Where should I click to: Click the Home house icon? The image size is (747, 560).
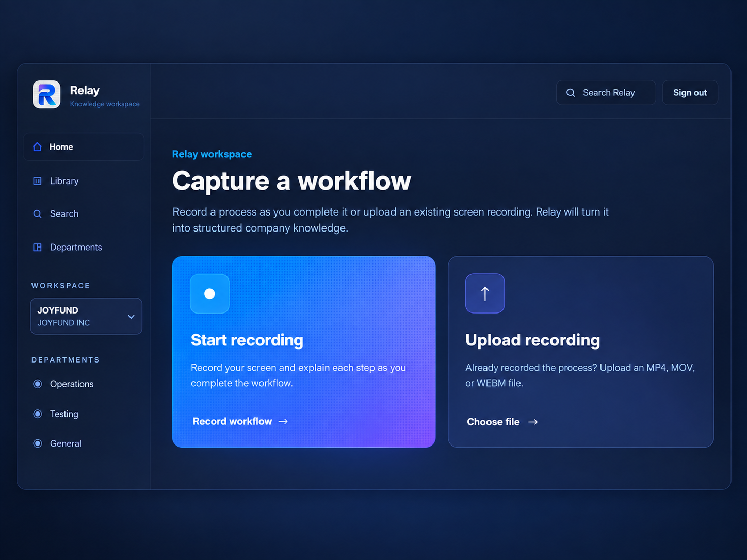[37, 147]
